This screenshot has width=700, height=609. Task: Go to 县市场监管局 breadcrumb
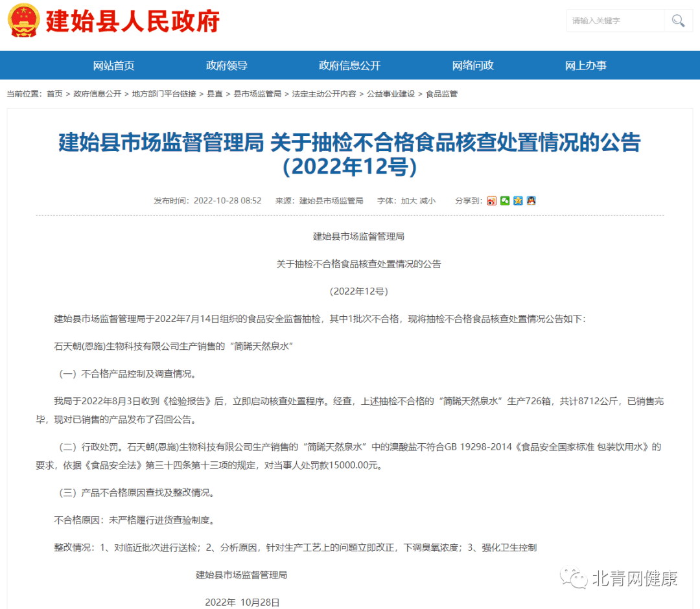257,94
